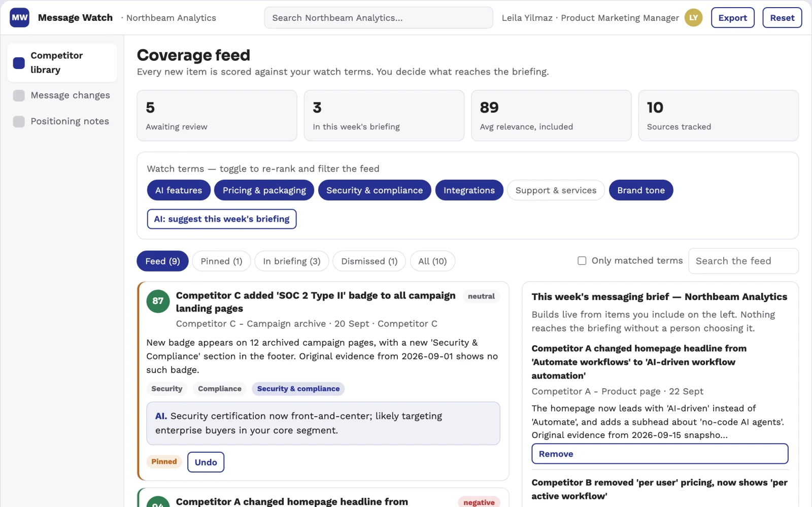Click the Security & compliance tag under article
Viewport: 812px width, 507px height.
(298, 389)
